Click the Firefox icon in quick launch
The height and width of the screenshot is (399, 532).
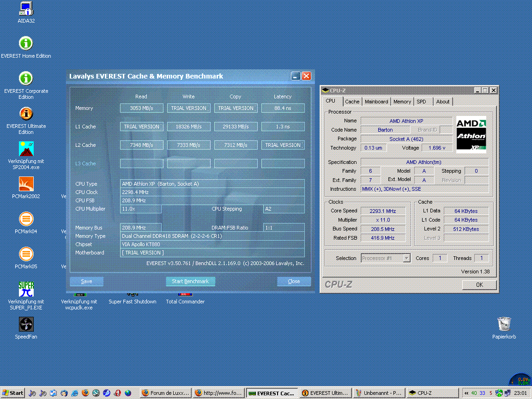click(85, 393)
